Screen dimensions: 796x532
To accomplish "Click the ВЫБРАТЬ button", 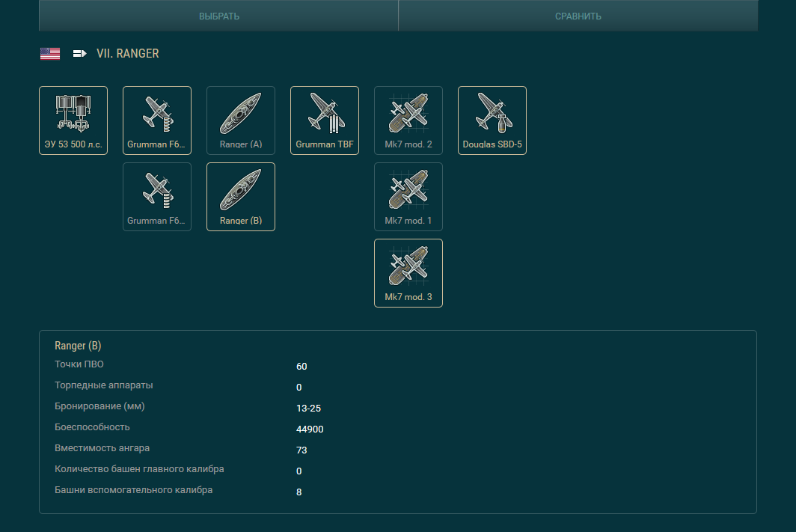I will click(x=218, y=16).
